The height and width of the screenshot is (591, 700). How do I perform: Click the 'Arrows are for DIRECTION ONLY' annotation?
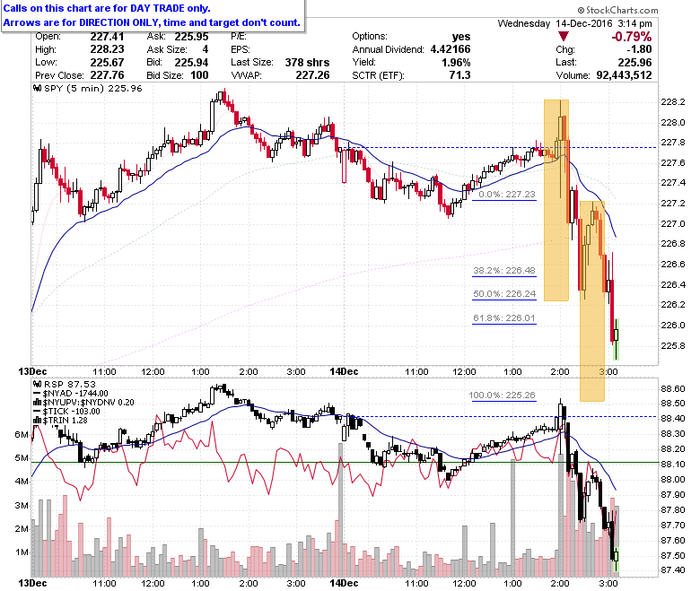[x=152, y=22]
